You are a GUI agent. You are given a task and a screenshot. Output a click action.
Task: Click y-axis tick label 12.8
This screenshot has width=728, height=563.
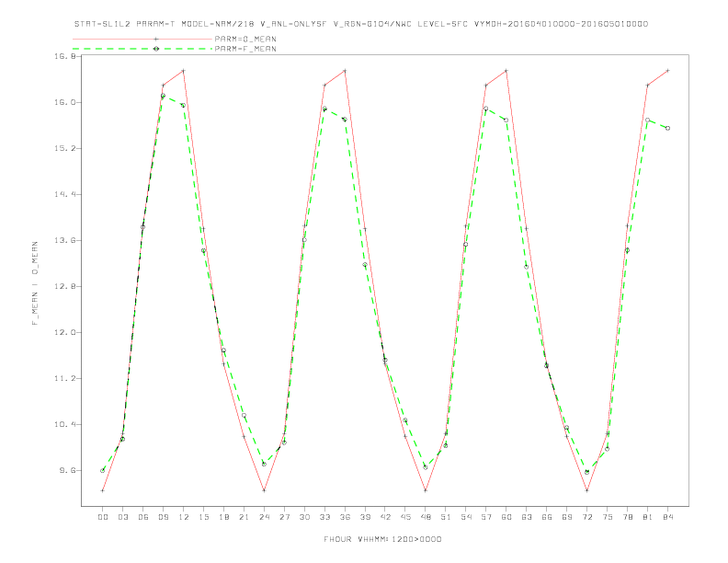click(x=65, y=286)
